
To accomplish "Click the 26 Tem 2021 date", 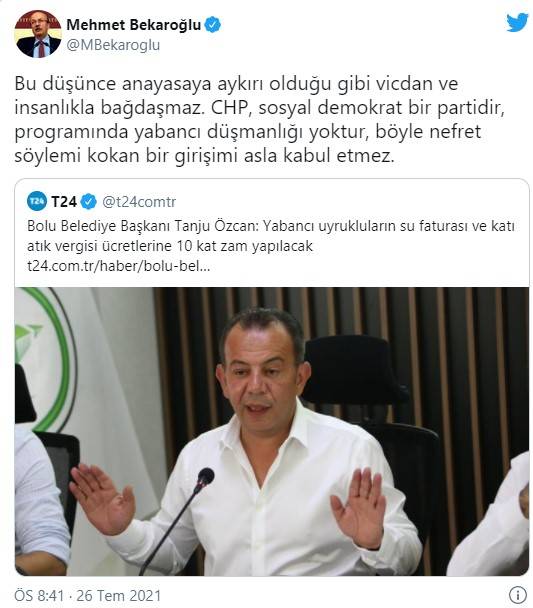I will pos(119,596).
